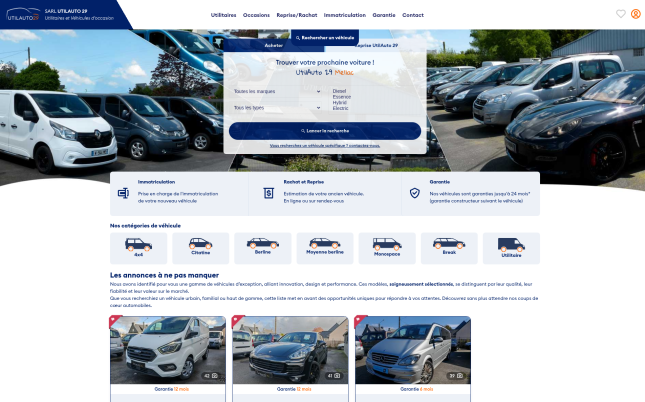Click the Immatriculation plate icon

coord(123,193)
